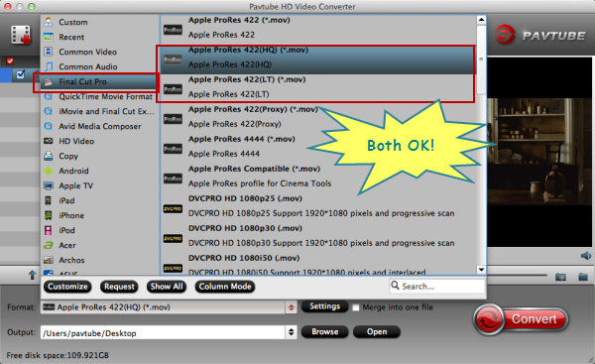Click the Open output folder button

point(377,331)
